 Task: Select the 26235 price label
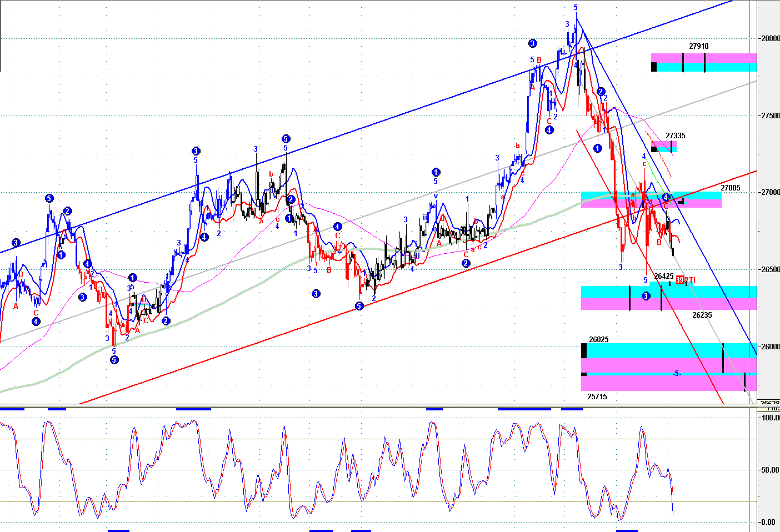tap(702, 315)
